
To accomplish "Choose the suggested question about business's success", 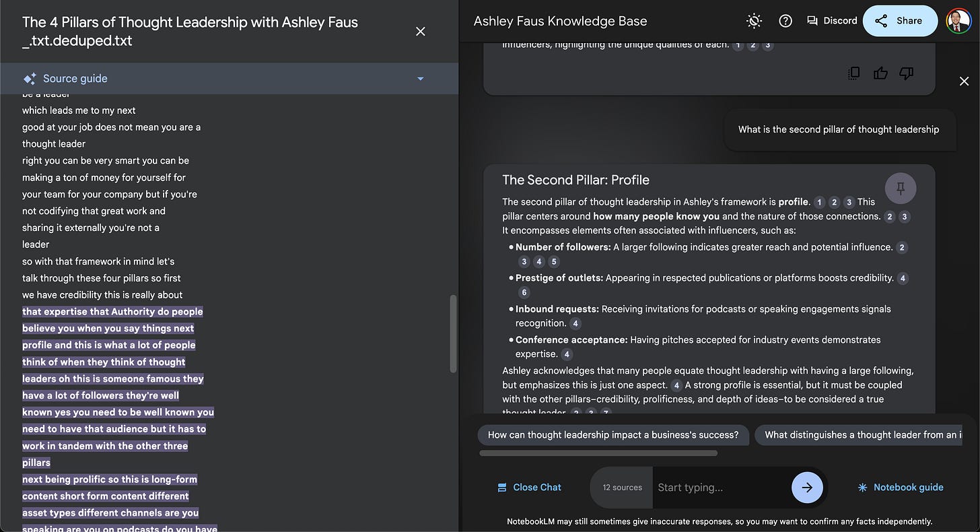I will (613, 435).
